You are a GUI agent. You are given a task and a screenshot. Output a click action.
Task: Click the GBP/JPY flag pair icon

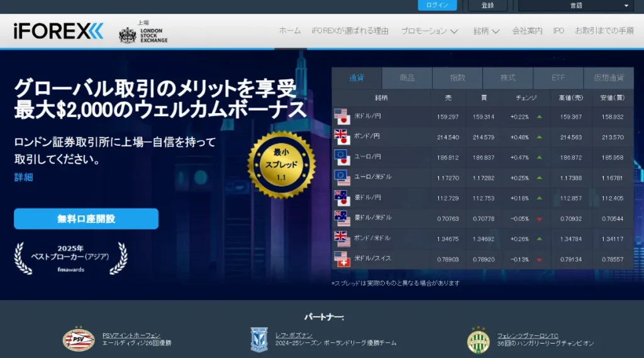[x=342, y=137]
